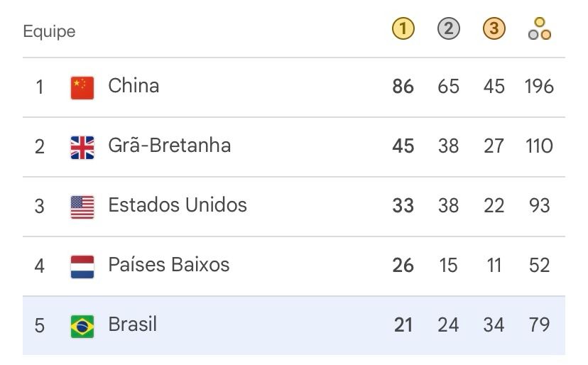
Task: Select the Estados Unidos team name
Action: pyautogui.click(x=178, y=205)
